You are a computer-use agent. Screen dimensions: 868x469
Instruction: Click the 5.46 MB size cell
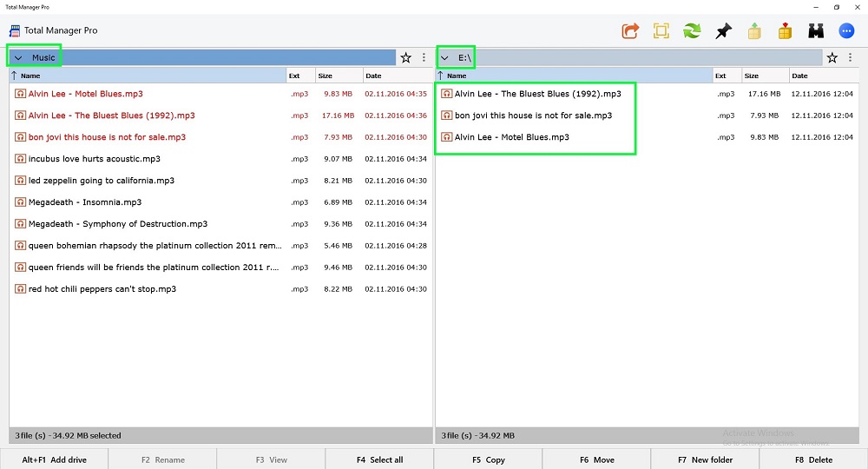(339, 245)
